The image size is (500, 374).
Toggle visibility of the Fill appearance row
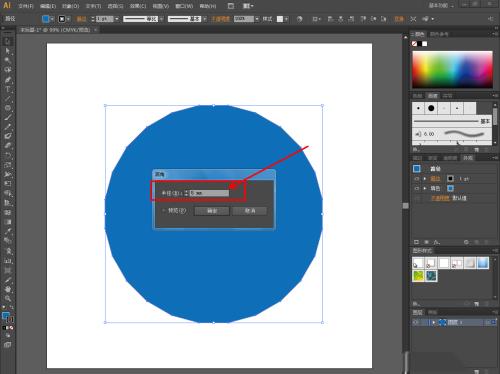(417, 188)
